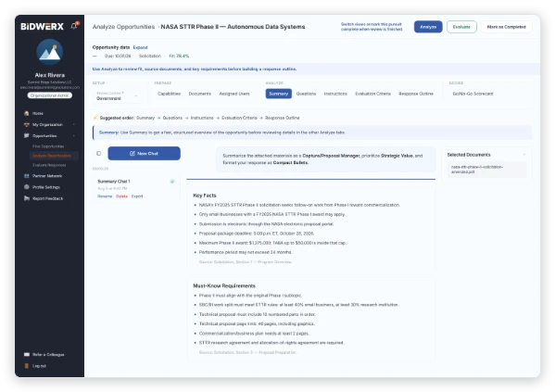Expand the My Organization submenu arrow
Image resolution: width=555 pixels, height=392 pixels.
click(74, 125)
